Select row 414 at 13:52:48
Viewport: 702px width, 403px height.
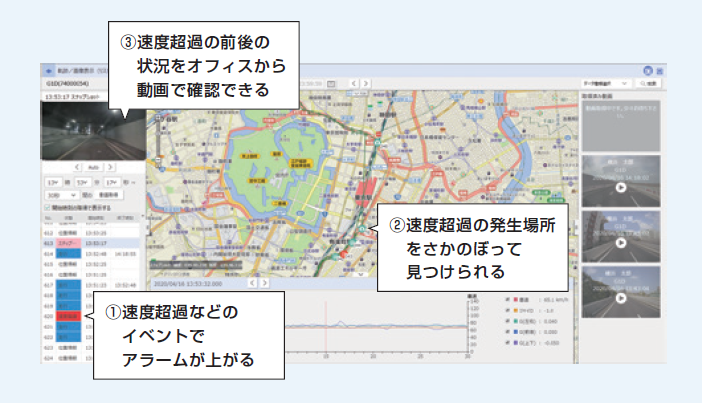pos(91,254)
